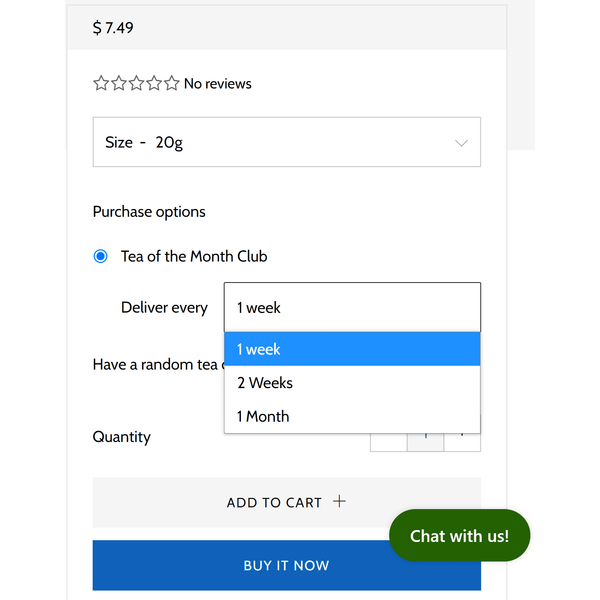The width and height of the screenshot is (600, 600).
Task: Click the No reviews text
Action: point(217,84)
